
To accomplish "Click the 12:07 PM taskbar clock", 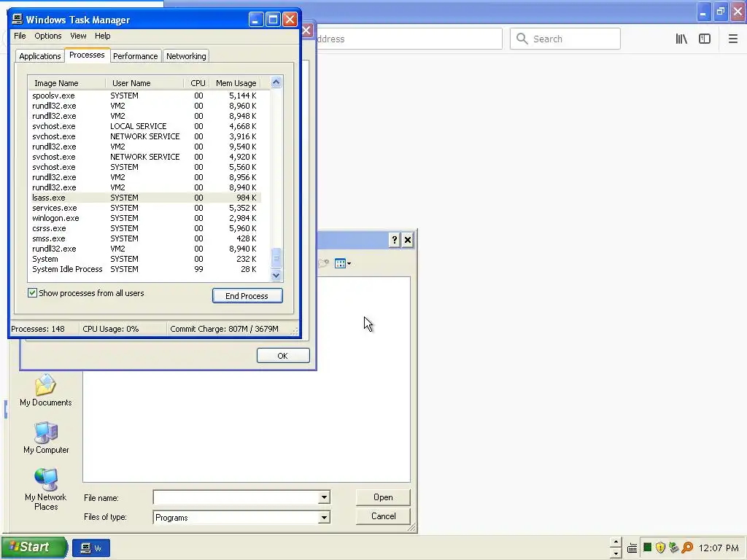I will click(719, 548).
